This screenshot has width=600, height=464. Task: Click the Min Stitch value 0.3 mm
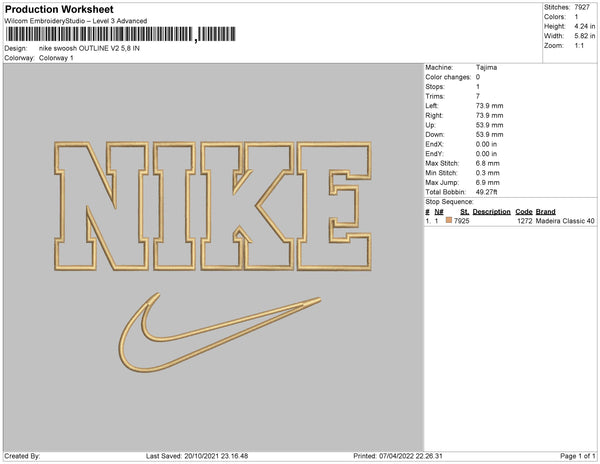[x=488, y=173]
